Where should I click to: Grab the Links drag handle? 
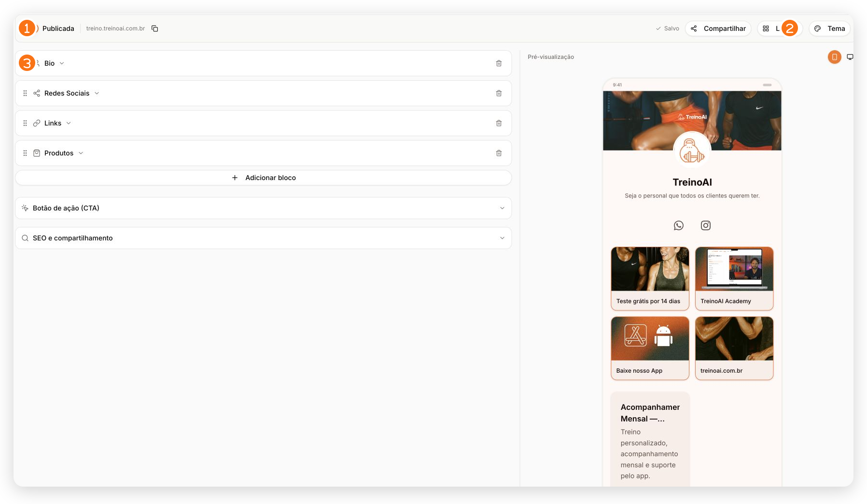point(25,123)
